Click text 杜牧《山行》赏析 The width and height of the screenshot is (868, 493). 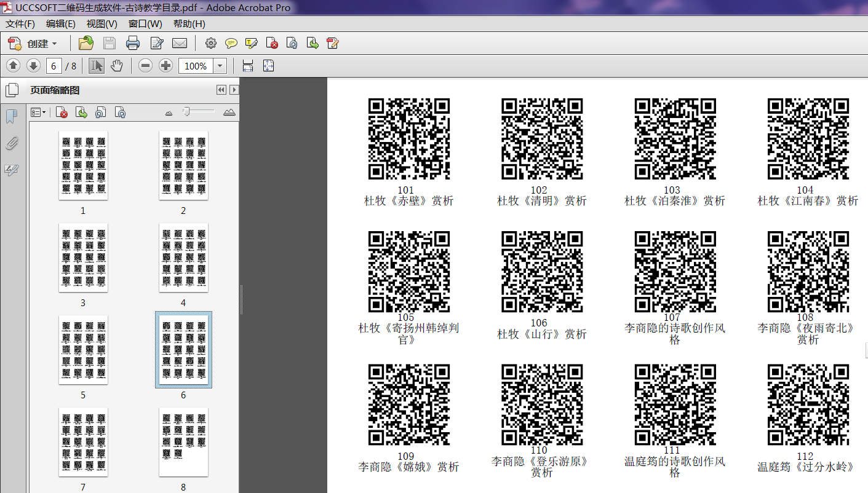click(x=541, y=334)
